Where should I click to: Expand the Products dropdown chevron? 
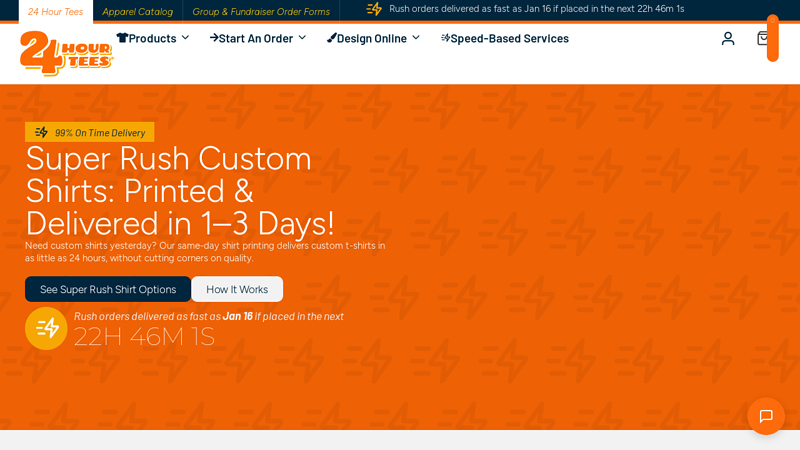(x=185, y=38)
